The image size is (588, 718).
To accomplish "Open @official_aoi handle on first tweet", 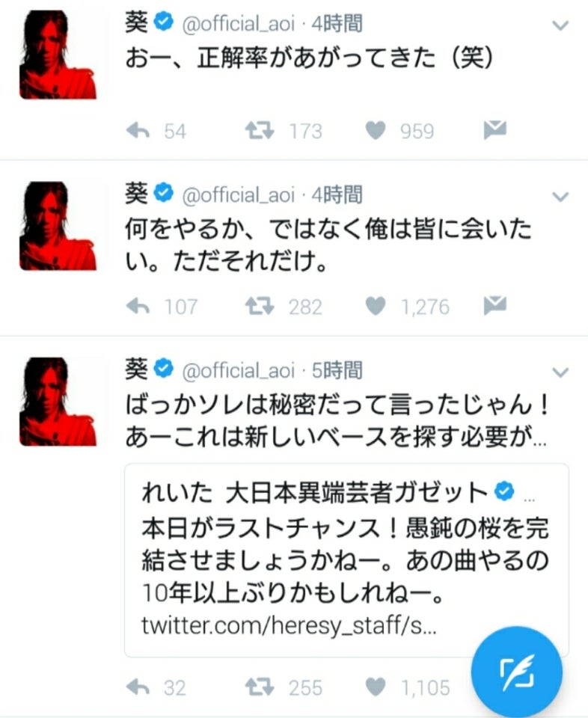I will pos(238,24).
